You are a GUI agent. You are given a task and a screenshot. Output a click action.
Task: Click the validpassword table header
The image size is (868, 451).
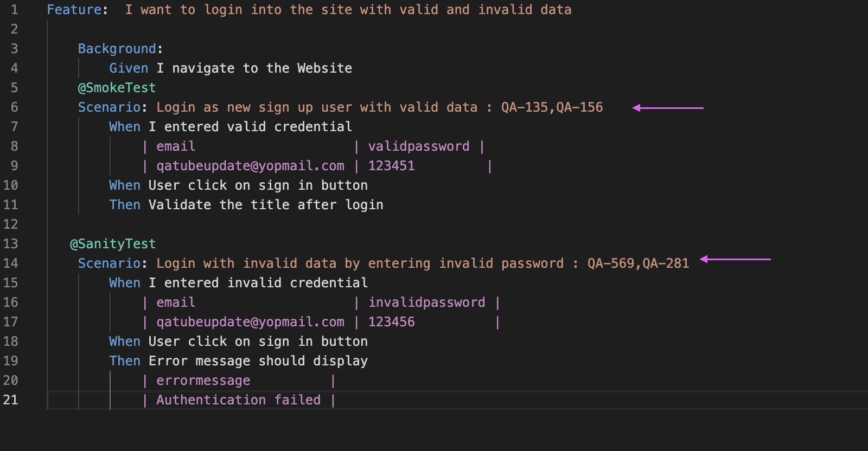point(419,146)
